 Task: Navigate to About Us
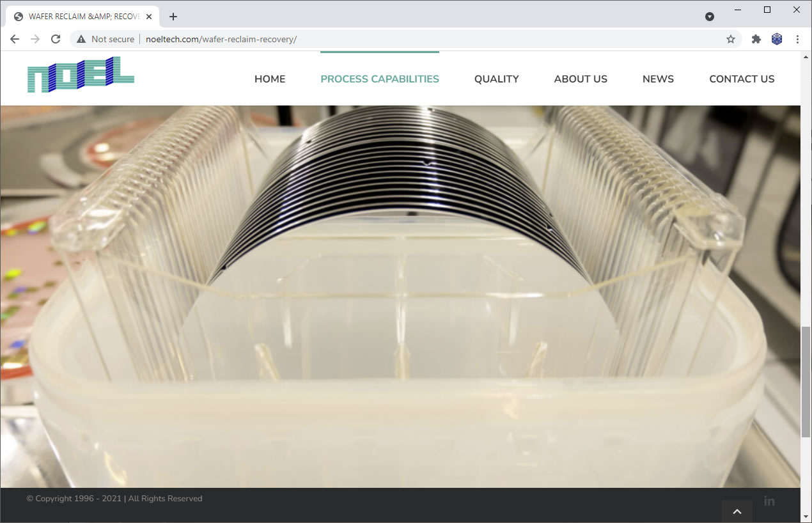click(x=581, y=79)
